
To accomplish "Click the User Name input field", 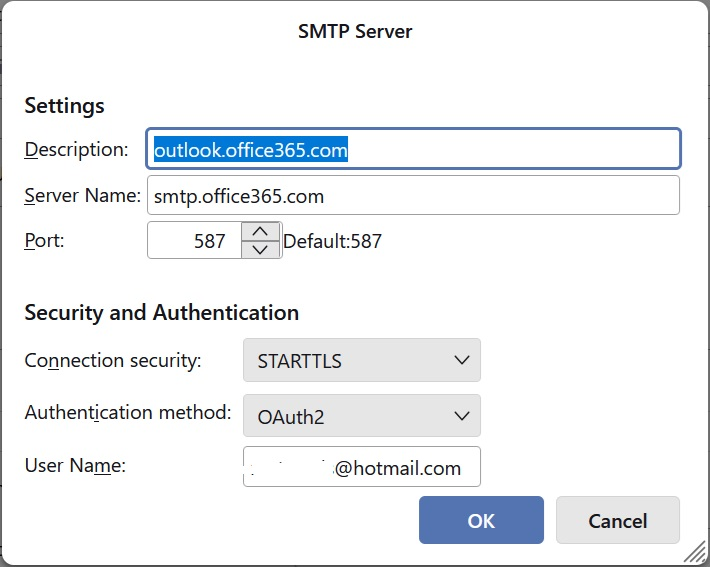I will pos(362,466).
